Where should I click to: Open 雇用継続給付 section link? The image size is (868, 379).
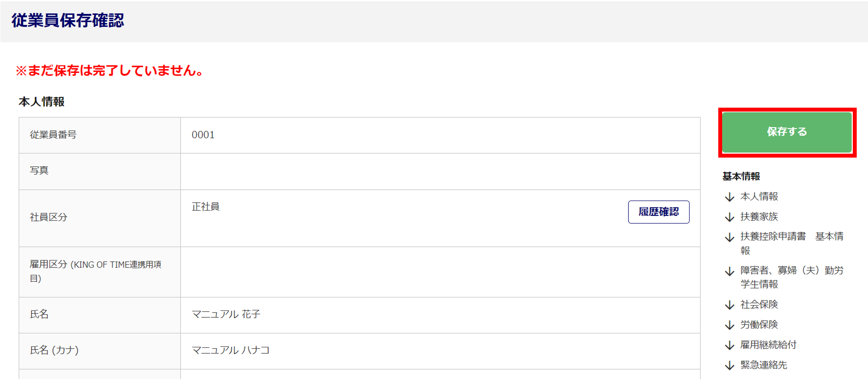click(x=768, y=345)
